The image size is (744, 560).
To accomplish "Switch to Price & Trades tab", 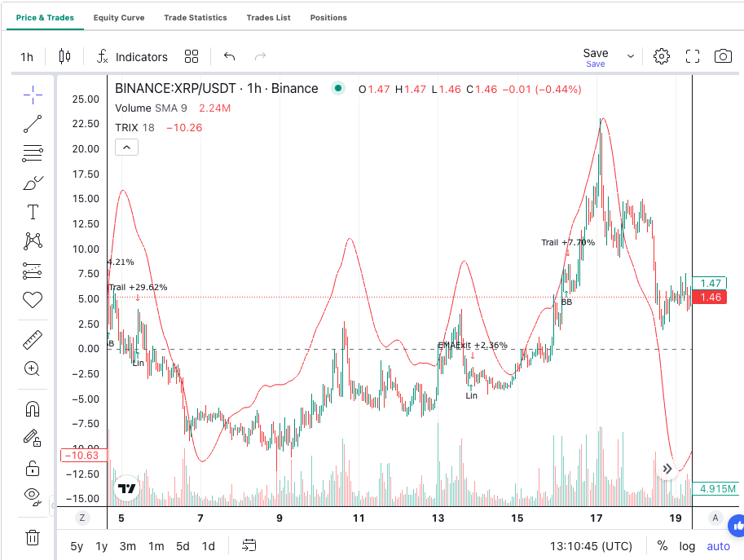I will point(45,18).
